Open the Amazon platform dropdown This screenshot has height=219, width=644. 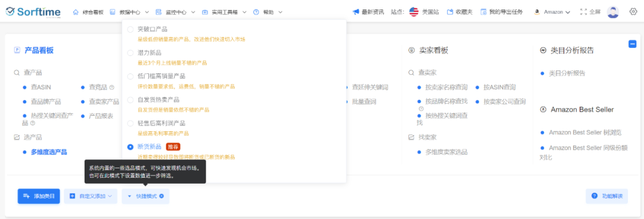(x=552, y=12)
